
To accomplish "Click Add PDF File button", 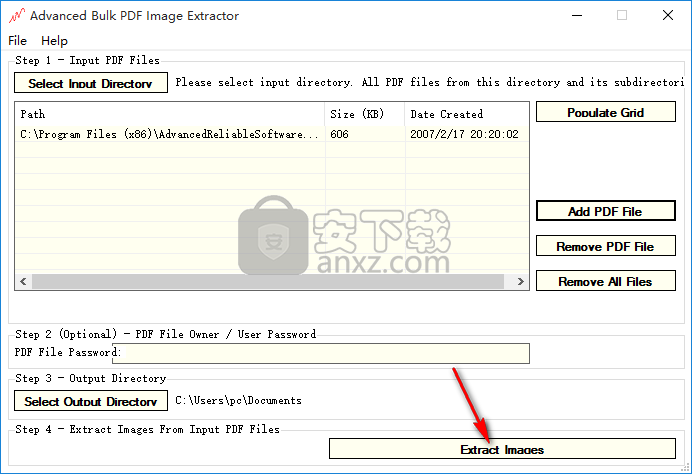I will (606, 211).
